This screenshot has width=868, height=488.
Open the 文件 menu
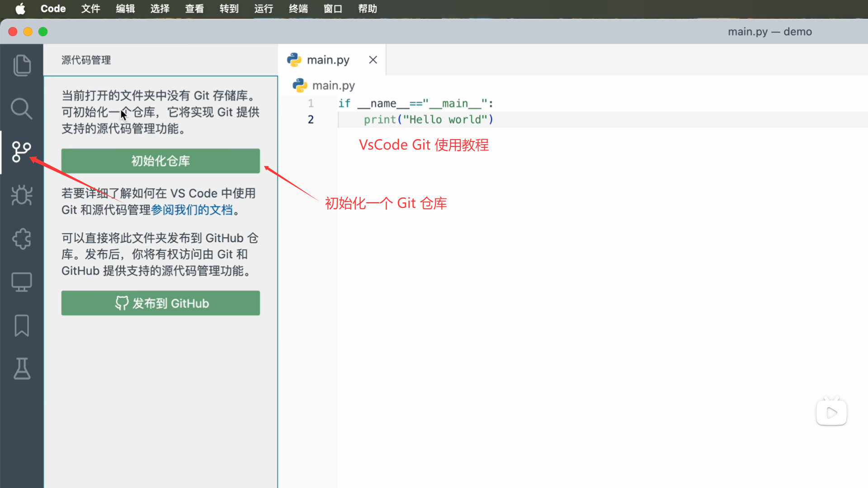pos(90,9)
